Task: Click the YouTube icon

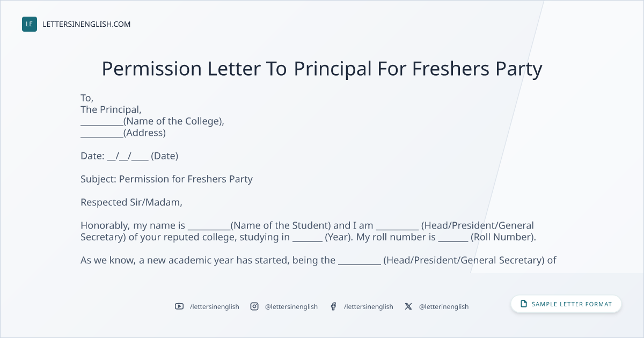Action: tap(179, 306)
